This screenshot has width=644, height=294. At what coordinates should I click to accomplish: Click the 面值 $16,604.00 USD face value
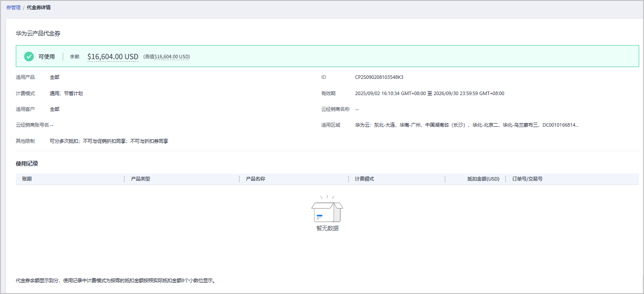click(x=172, y=57)
